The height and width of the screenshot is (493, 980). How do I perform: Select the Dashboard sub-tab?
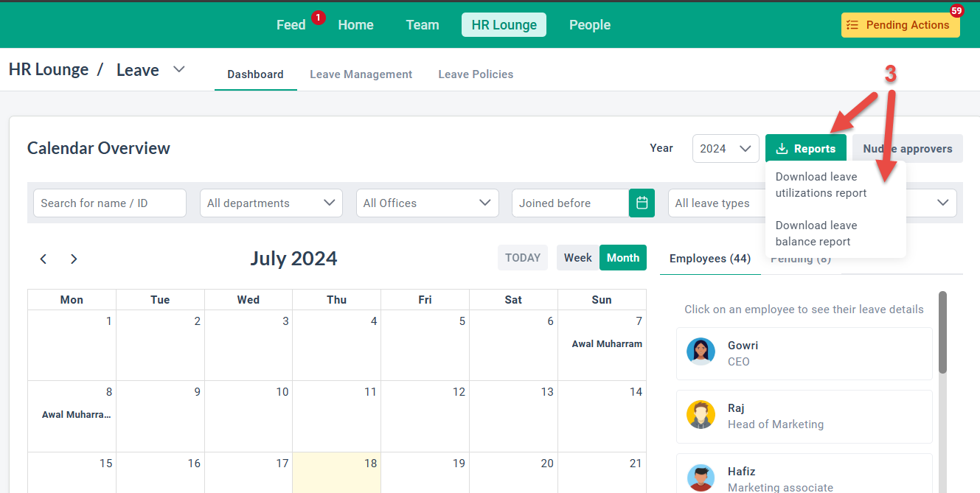(255, 74)
